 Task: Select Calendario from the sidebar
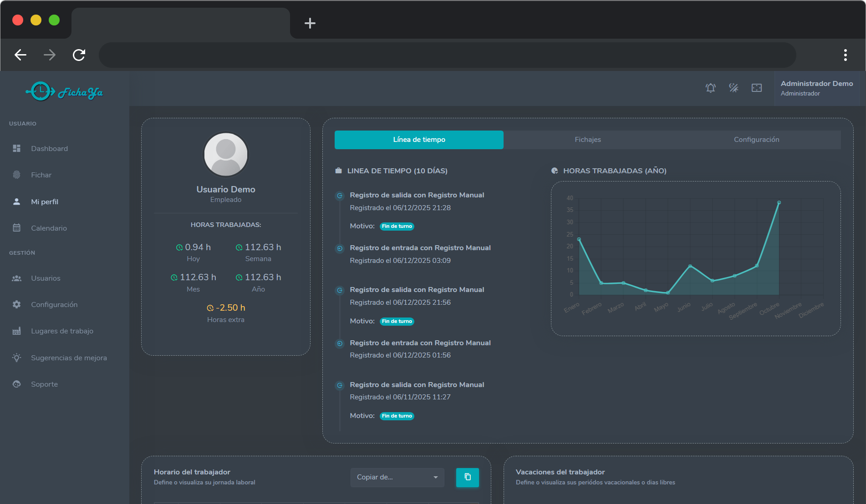tap(49, 228)
